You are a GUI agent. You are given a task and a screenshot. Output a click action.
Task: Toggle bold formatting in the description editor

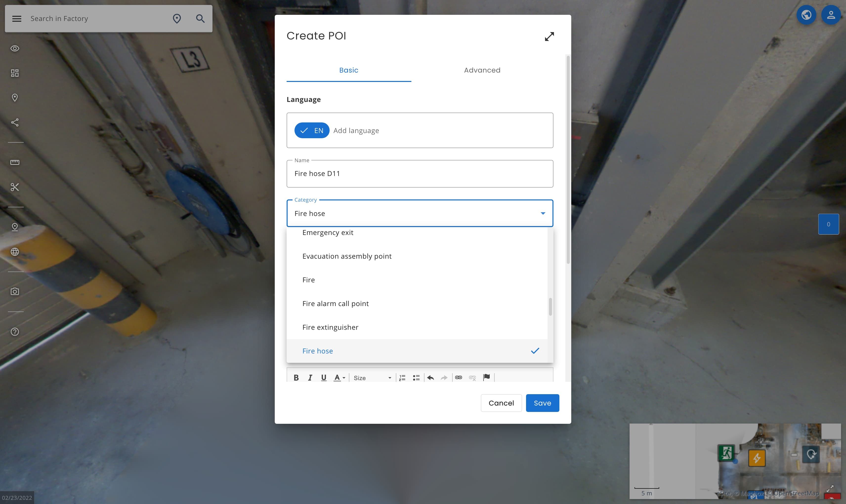point(296,377)
